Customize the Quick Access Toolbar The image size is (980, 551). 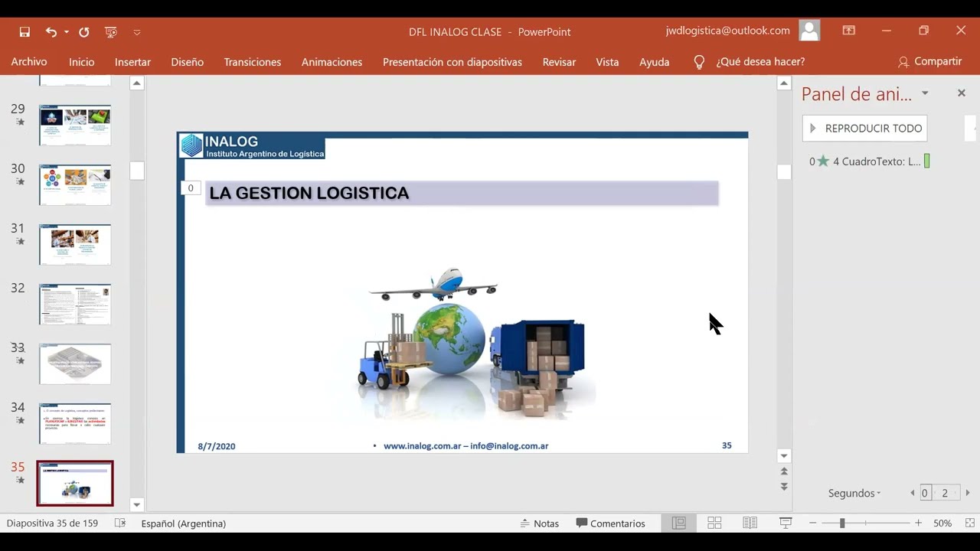tap(137, 32)
